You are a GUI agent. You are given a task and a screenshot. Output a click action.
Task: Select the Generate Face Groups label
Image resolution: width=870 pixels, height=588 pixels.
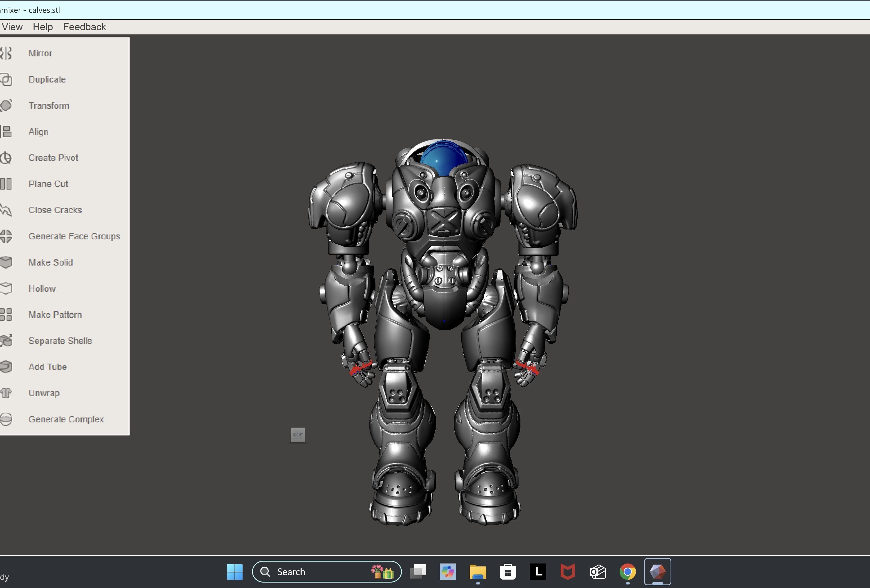click(74, 236)
